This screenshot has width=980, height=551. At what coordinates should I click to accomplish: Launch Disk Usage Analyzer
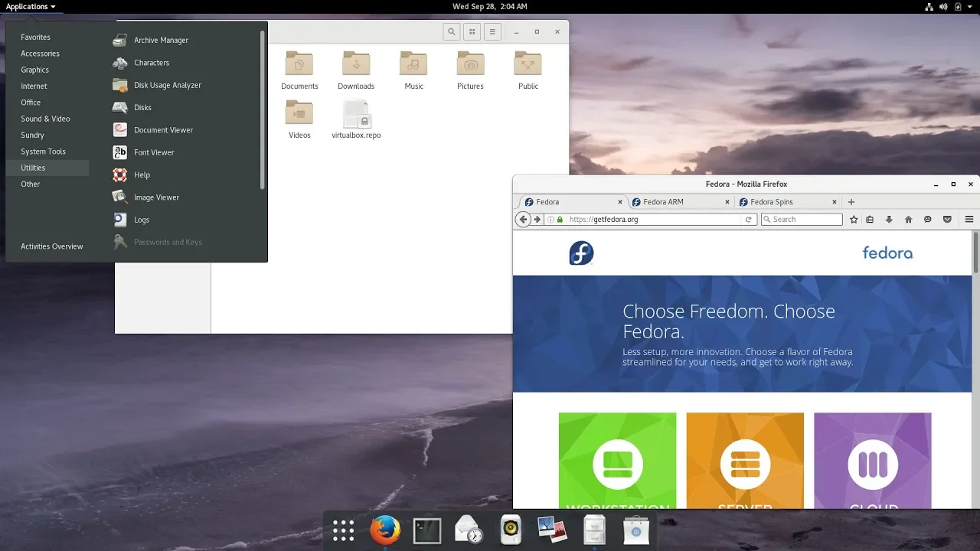[x=167, y=85]
